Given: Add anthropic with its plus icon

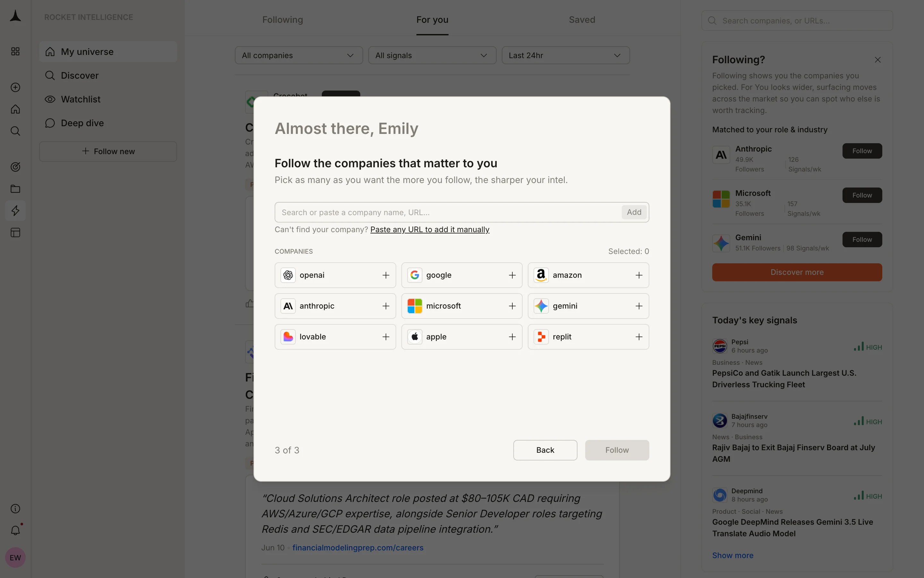Looking at the screenshot, I should pos(386,306).
